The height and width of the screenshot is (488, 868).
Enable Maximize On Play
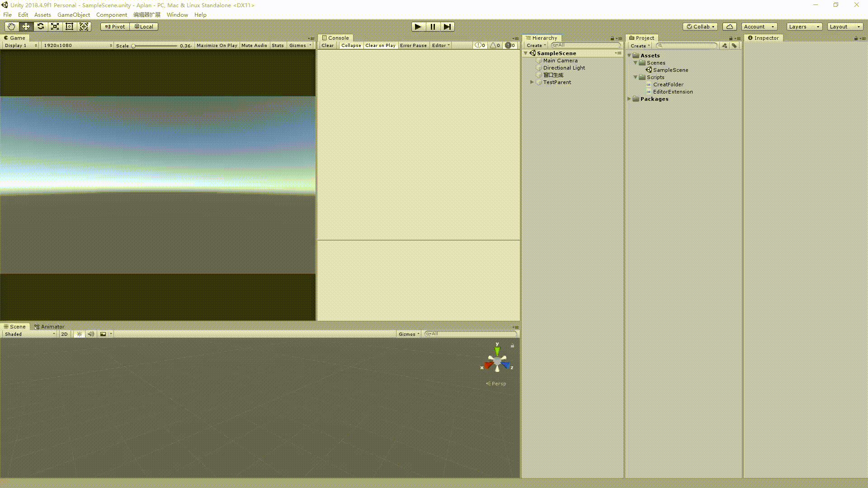(217, 45)
